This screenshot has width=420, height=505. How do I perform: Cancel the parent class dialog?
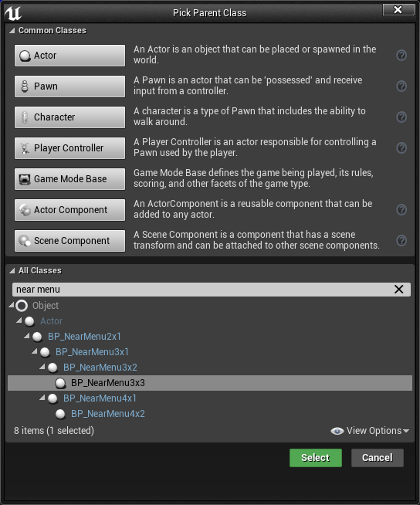378,458
